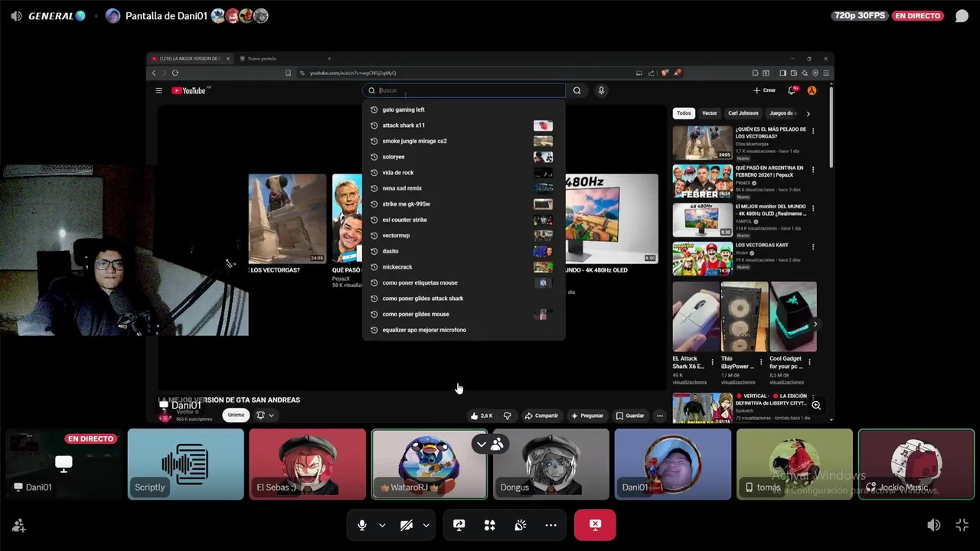
Task: Start YouTube voice search microphone
Action: [x=601, y=90]
